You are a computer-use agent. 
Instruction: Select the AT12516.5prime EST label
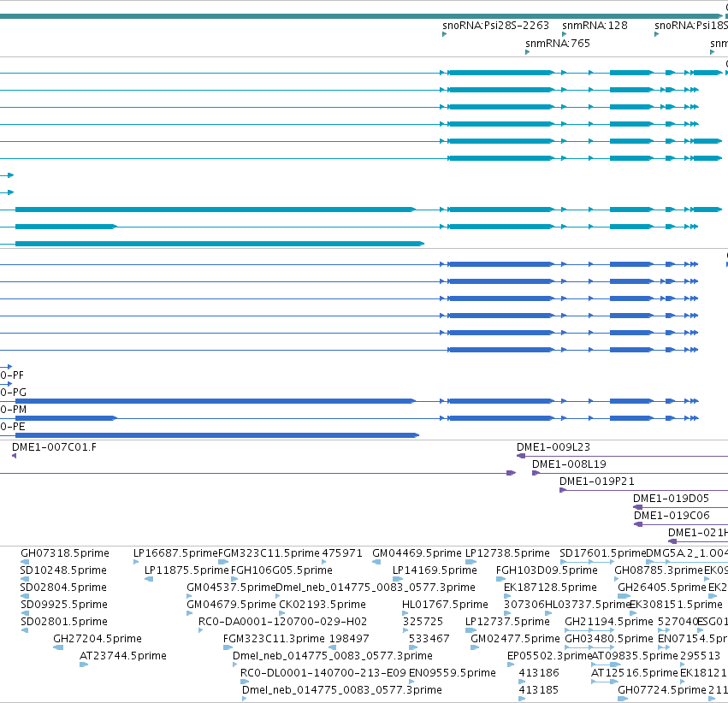pyautogui.click(x=635, y=673)
